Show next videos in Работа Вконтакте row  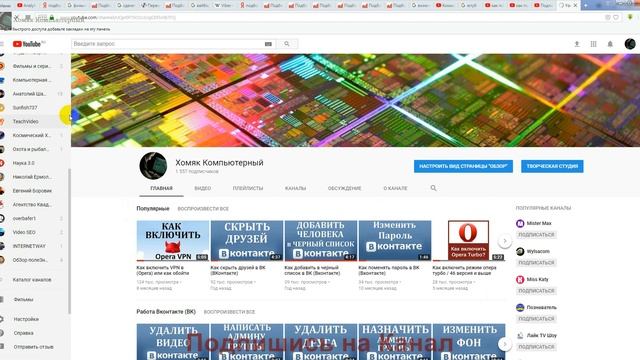[504, 344]
